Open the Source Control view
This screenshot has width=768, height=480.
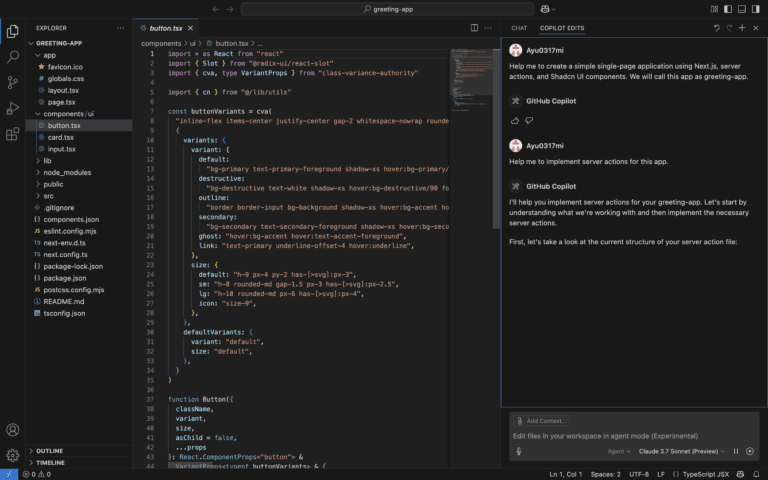point(13,82)
